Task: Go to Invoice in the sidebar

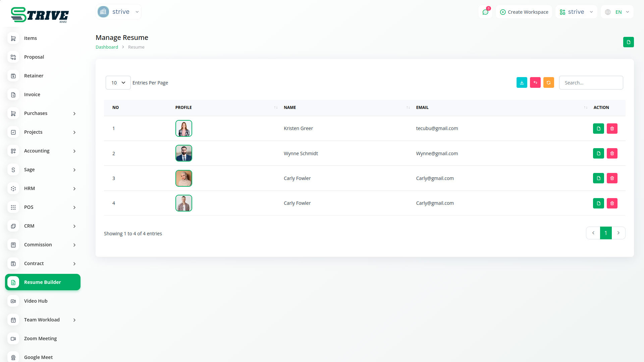Action: [32, 95]
